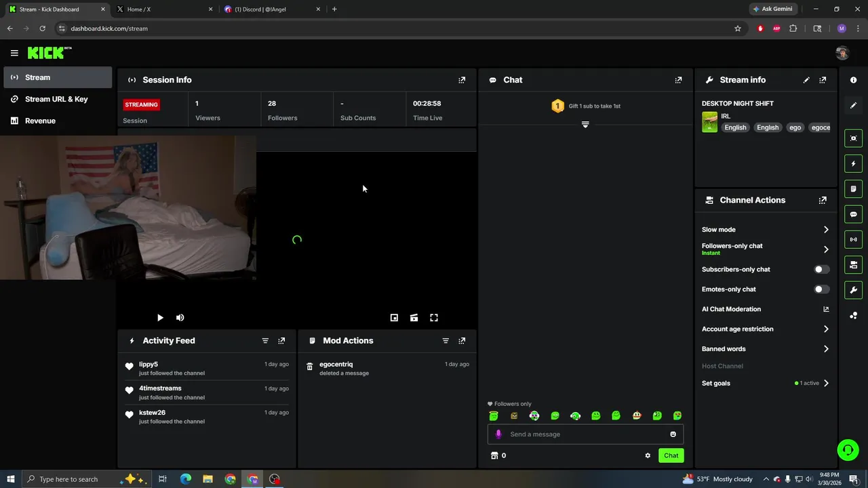This screenshot has width=868, height=488.
Task: Click the info icon in right sidebar
Action: pyautogui.click(x=853, y=80)
